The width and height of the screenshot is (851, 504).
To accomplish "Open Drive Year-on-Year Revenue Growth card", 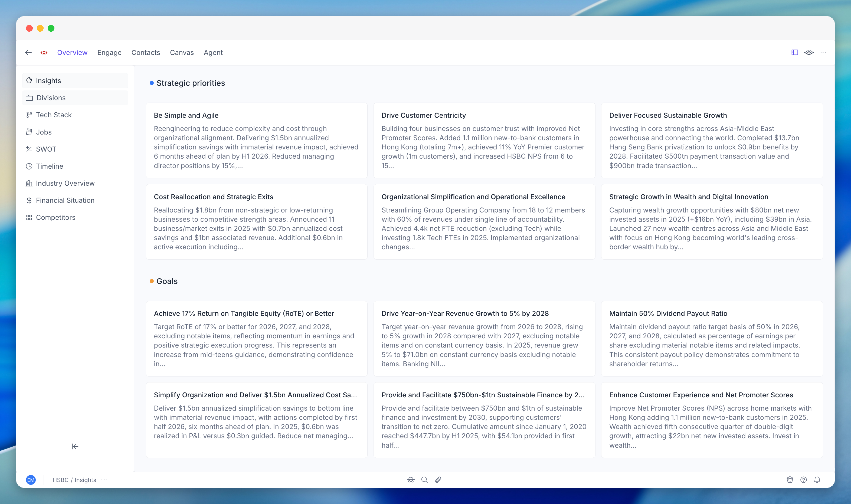I will (484, 339).
